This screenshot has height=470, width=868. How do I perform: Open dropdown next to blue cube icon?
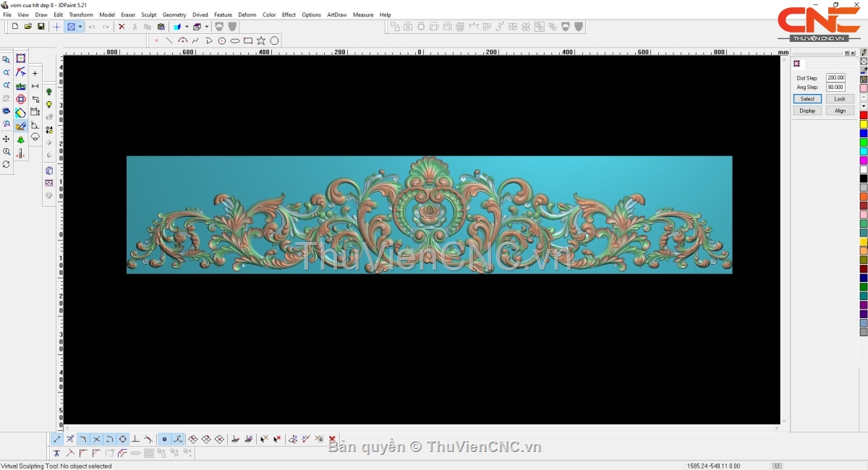186,27
